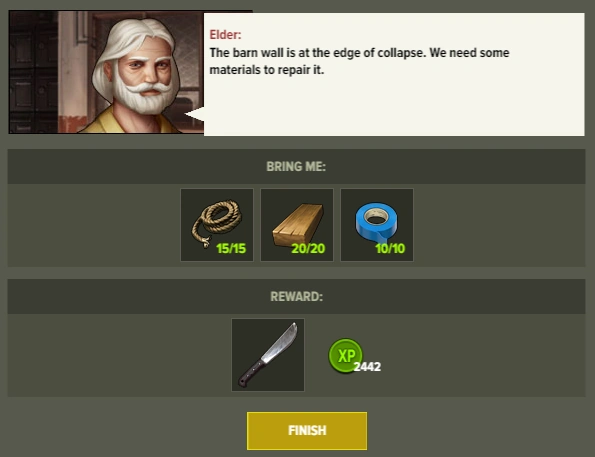This screenshot has height=457, width=595.
Task: Select the wooden plank item
Action: click(x=297, y=225)
